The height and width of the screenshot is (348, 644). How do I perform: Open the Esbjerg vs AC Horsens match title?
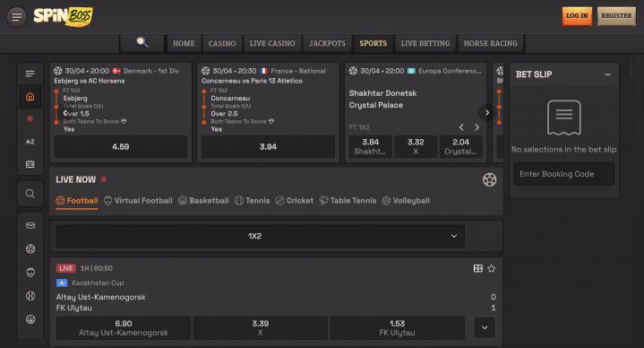pos(90,81)
